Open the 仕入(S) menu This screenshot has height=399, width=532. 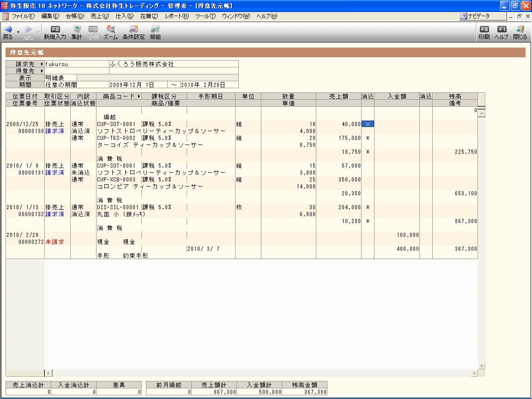[125, 16]
